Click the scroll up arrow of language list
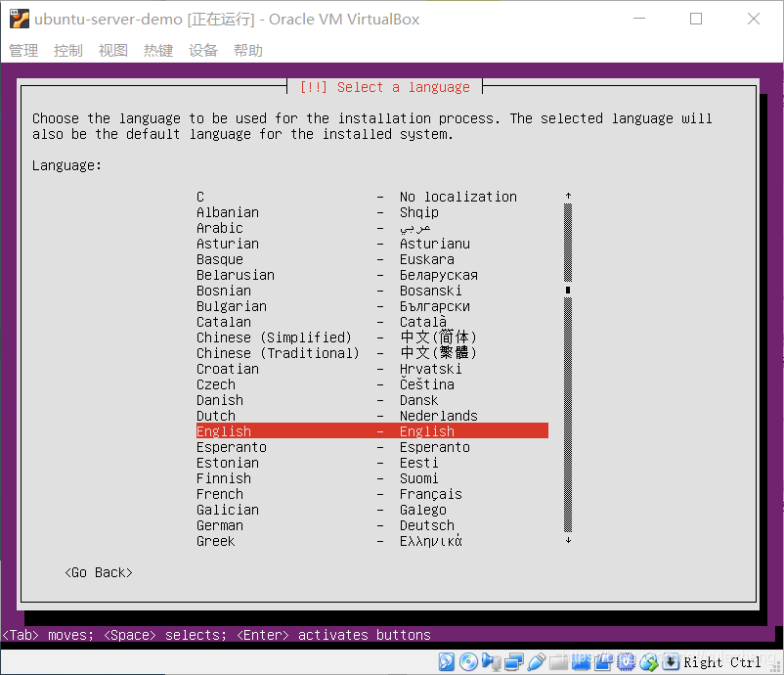The height and width of the screenshot is (675, 784). point(568,197)
